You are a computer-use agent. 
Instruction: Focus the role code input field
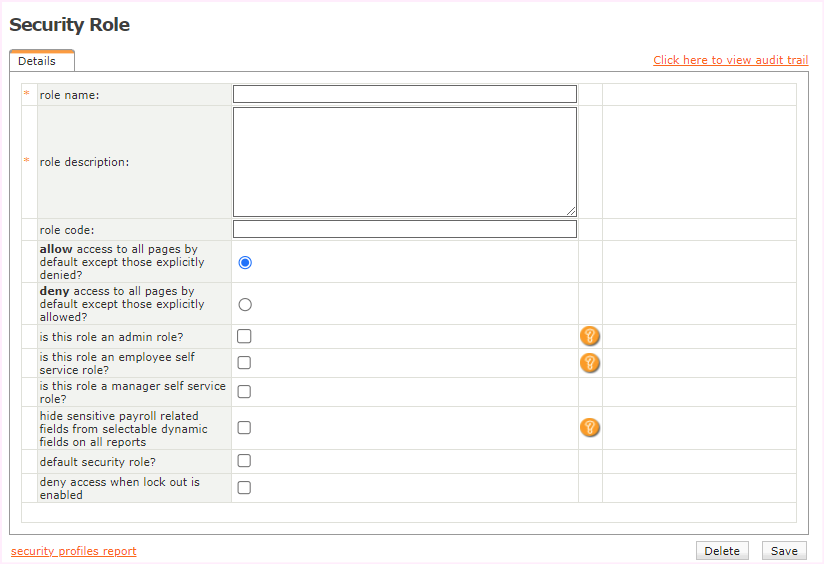(x=404, y=229)
